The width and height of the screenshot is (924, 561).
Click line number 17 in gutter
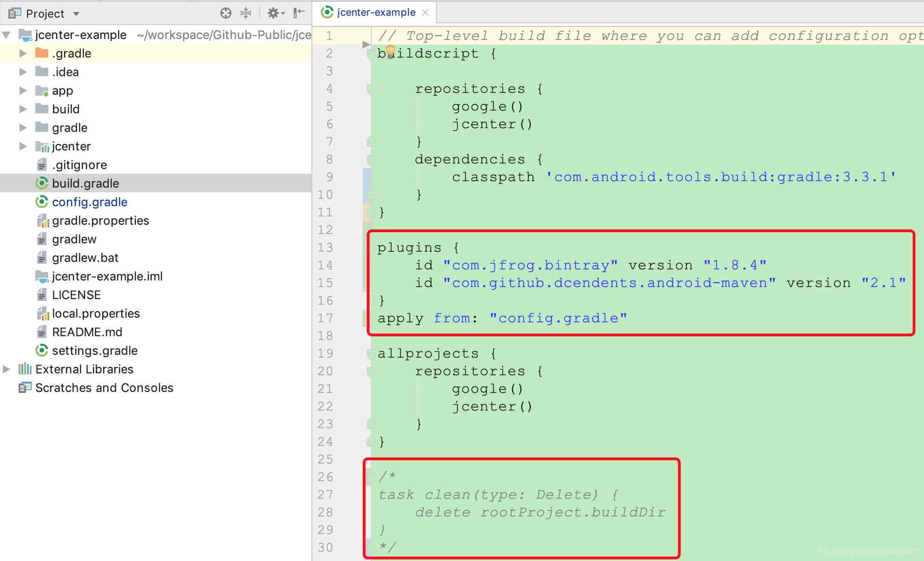[325, 318]
